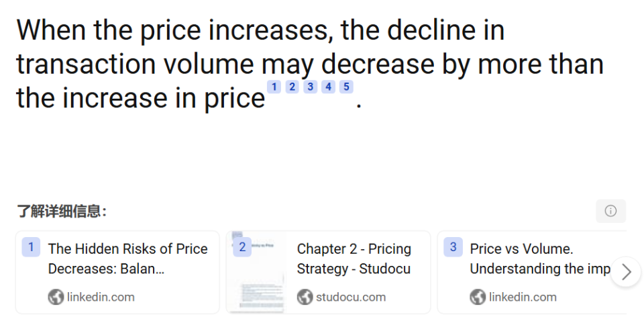Click the number 1 badge on first card
Viewport: 644px width, 321px height.
click(x=31, y=247)
